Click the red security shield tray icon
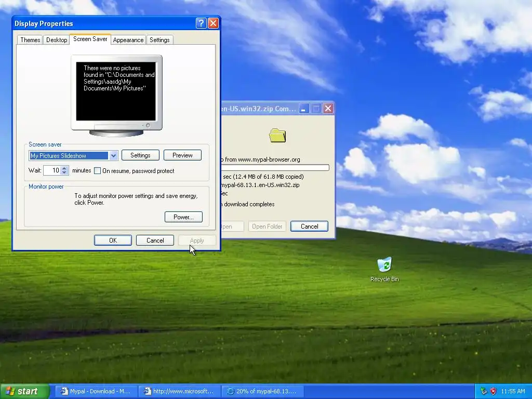Viewport: 532px width, 399px height. click(494, 391)
